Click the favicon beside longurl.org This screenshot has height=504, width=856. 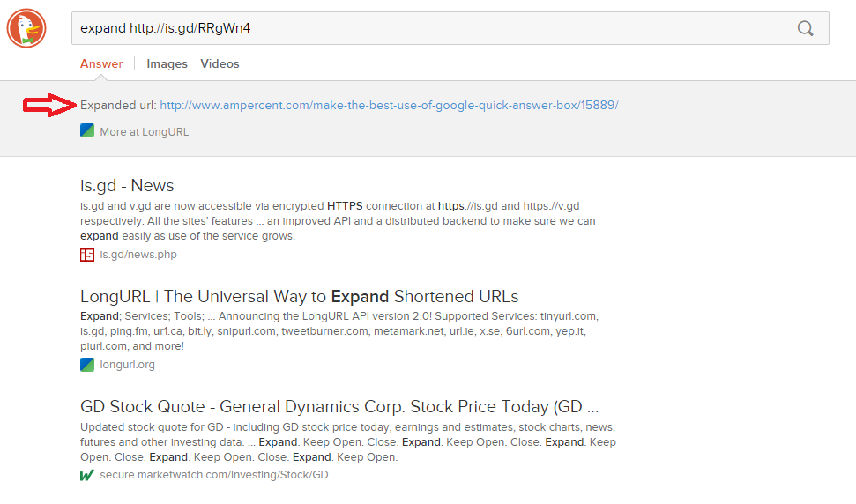[87, 365]
